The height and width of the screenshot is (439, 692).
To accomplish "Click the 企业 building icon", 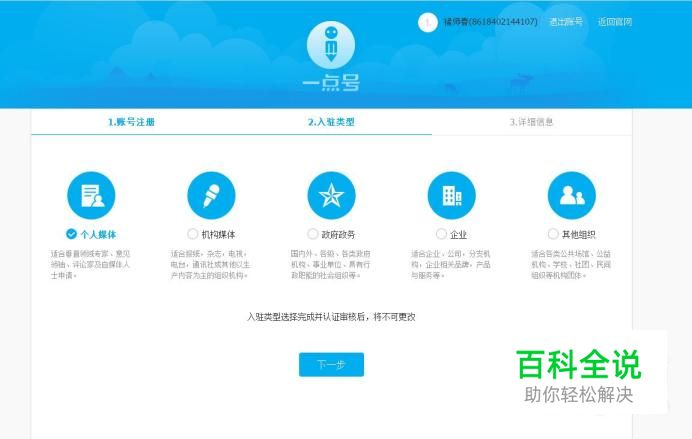I will 451,195.
